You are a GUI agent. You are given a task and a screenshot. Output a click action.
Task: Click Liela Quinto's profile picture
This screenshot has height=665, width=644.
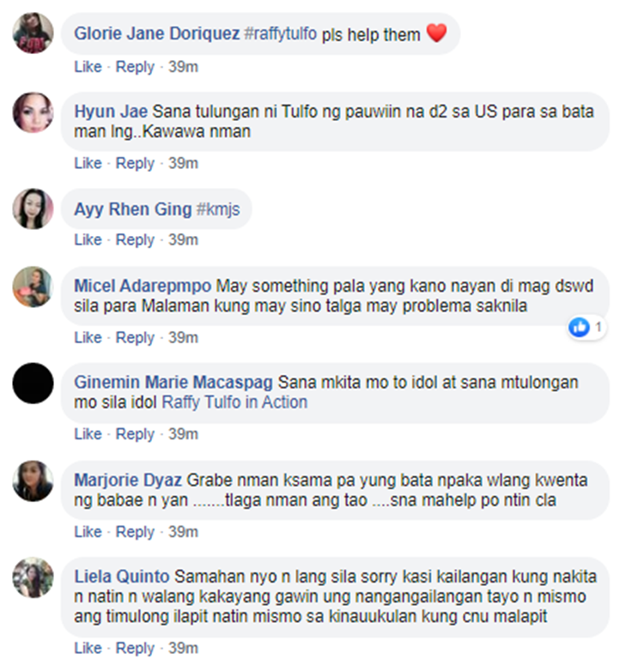click(33, 577)
